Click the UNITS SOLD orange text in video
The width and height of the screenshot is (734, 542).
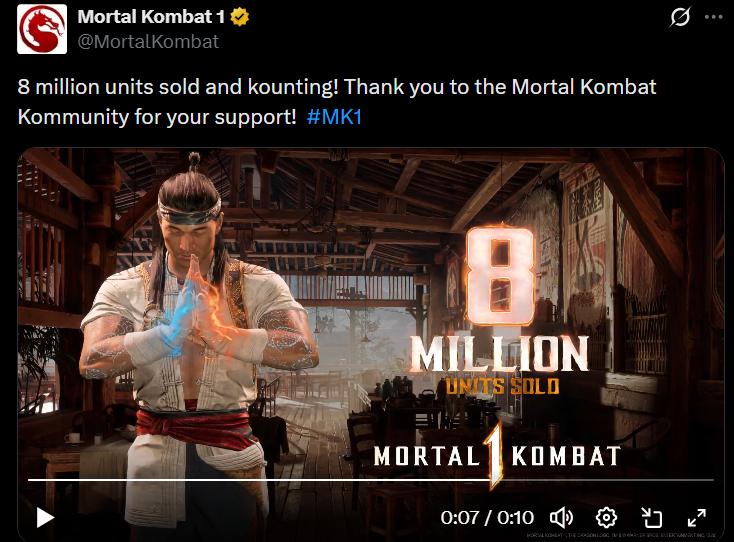(x=502, y=387)
